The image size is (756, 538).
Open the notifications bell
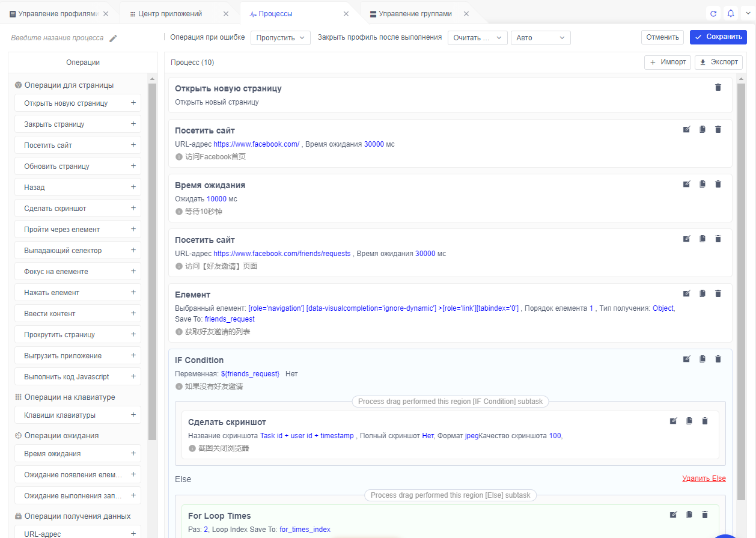point(730,13)
